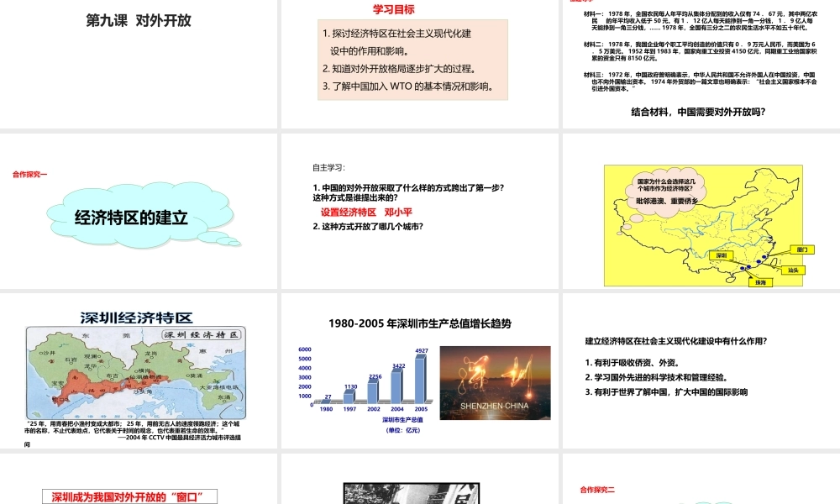Click the text 探讨经济特区在社会主义现代化建
The width and height of the screenshot is (840, 504).
pos(397,34)
